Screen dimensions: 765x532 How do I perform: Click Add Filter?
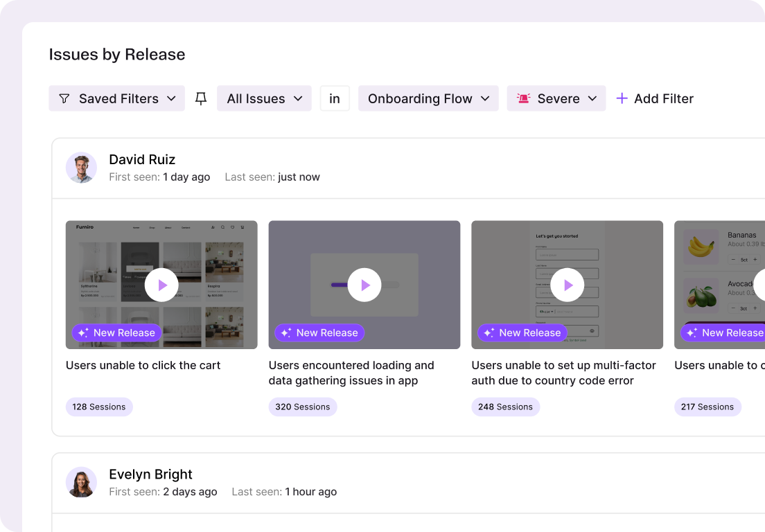(x=655, y=98)
